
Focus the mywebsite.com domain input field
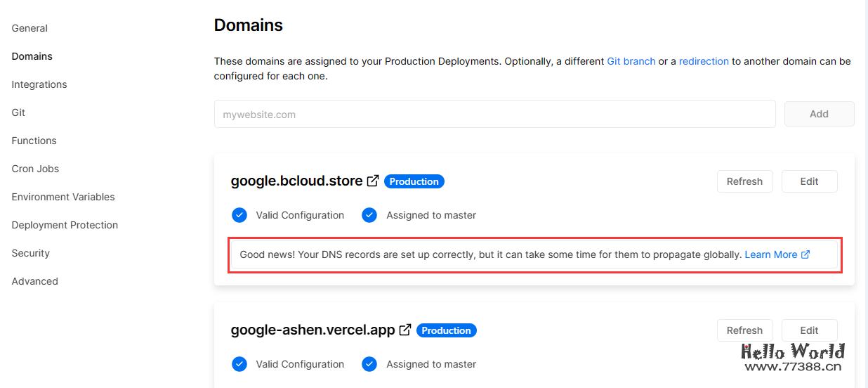coord(494,114)
